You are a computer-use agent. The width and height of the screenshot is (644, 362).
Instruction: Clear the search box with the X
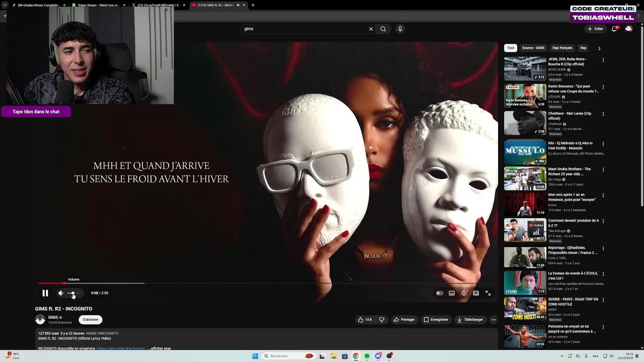pos(371,29)
